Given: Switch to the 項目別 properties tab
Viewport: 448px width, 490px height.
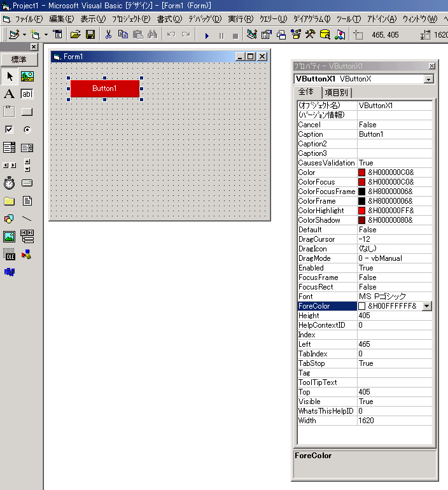Looking at the screenshot, I should click(337, 92).
